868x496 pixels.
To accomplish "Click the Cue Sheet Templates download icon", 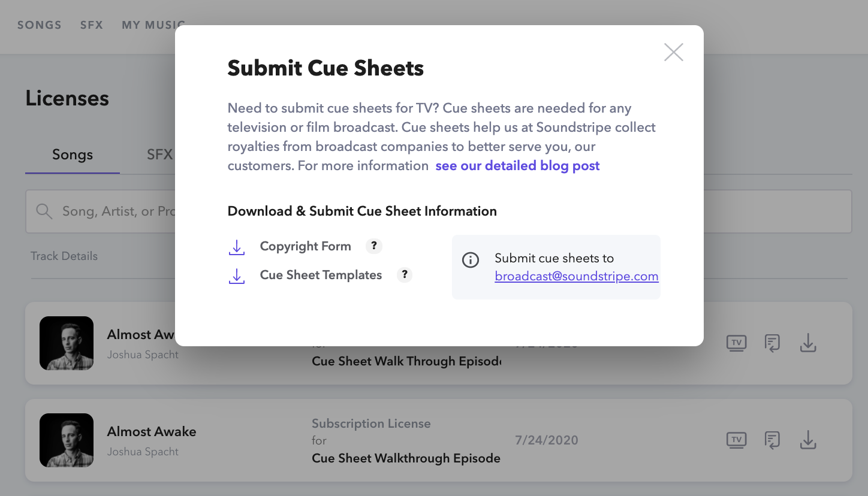I will click(x=237, y=276).
